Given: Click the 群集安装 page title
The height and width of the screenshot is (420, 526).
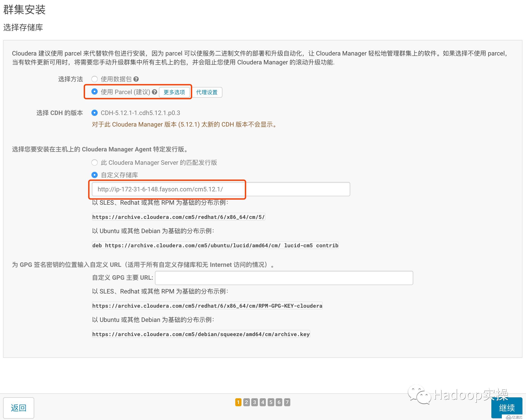Looking at the screenshot, I should (24, 10).
